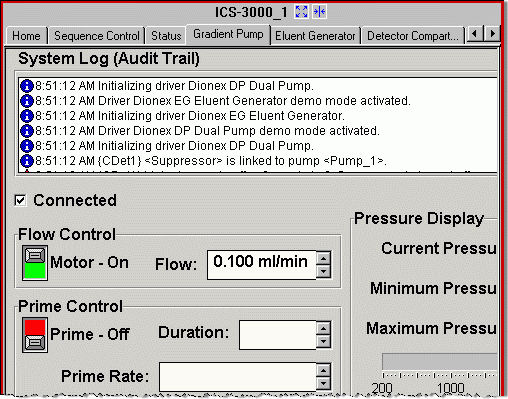Image resolution: width=508 pixels, height=399 pixels.
Task: Click the Flow value field
Action: [261, 265]
